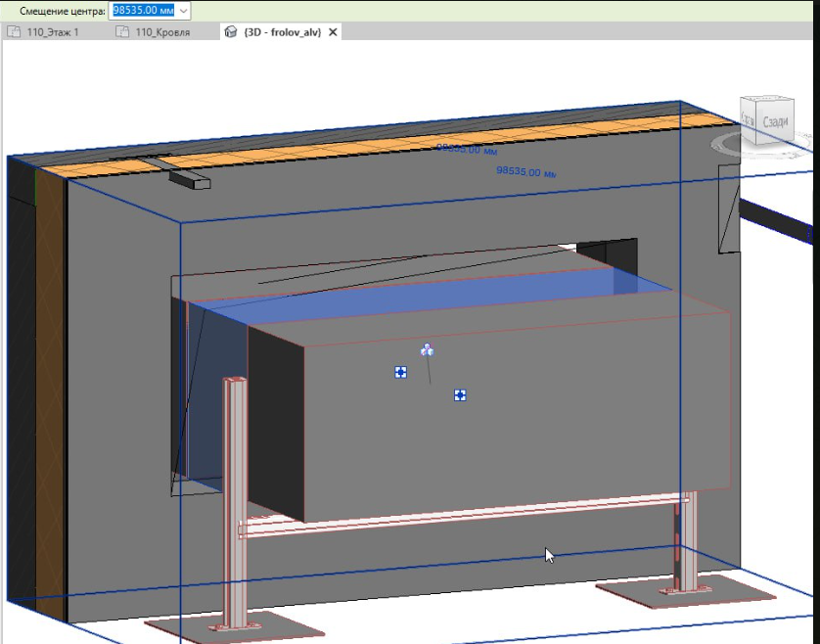
Task: Click the 3D view icon on frolov_alv tab
Action: pos(231,32)
